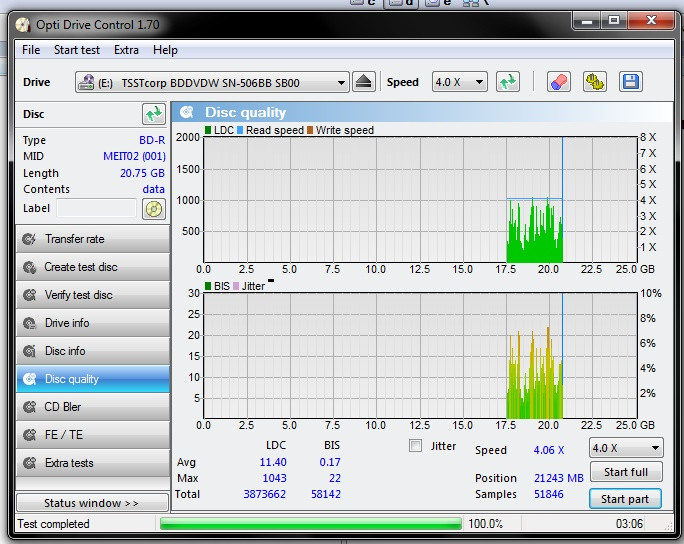
Task: Open the Extra menu
Action: pyautogui.click(x=126, y=50)
